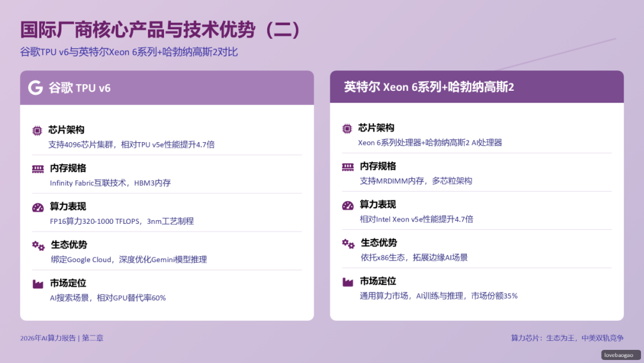644x363 pixels.
Task: Click the memory icon in the Google TPU card
Action: [38, 169]
